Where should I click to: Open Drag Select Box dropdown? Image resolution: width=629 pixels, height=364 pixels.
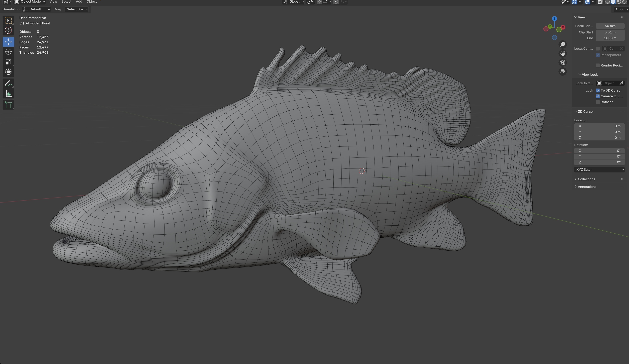point(77,9)
